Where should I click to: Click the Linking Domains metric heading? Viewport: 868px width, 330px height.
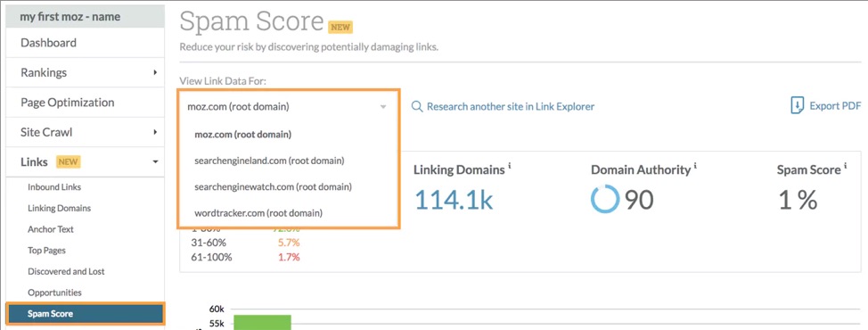point(459,170)
